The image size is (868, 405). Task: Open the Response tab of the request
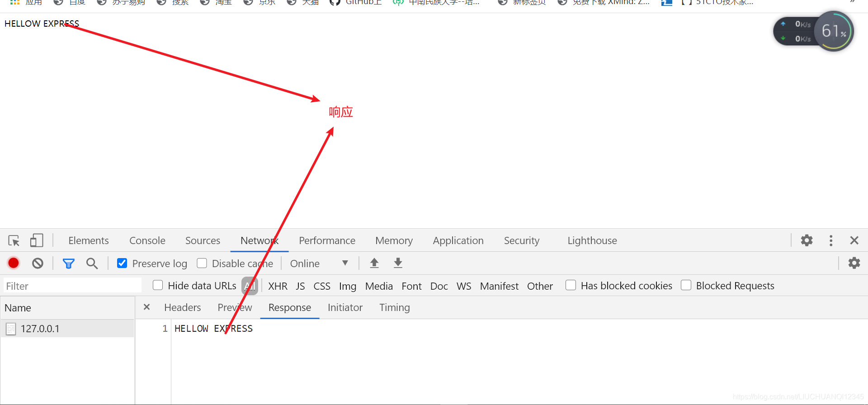click(x=290, y=307)
